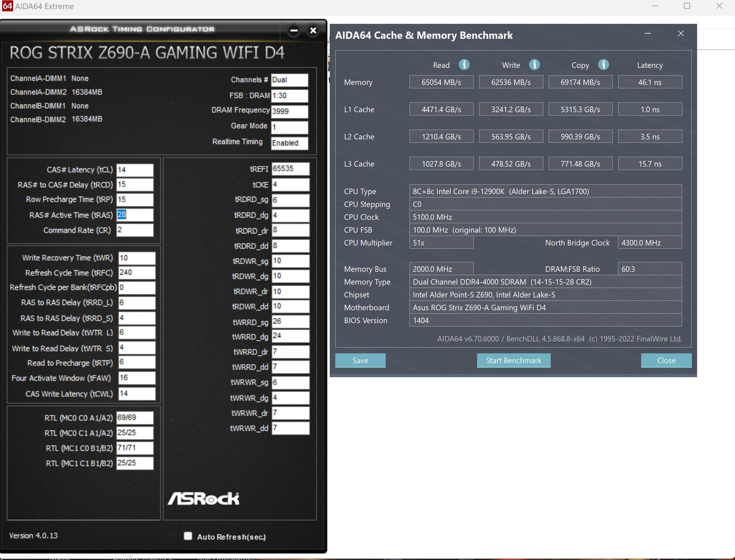
Task: Minimize the Cache & Memory Benchmark dialog
Action: pos(648,33)
